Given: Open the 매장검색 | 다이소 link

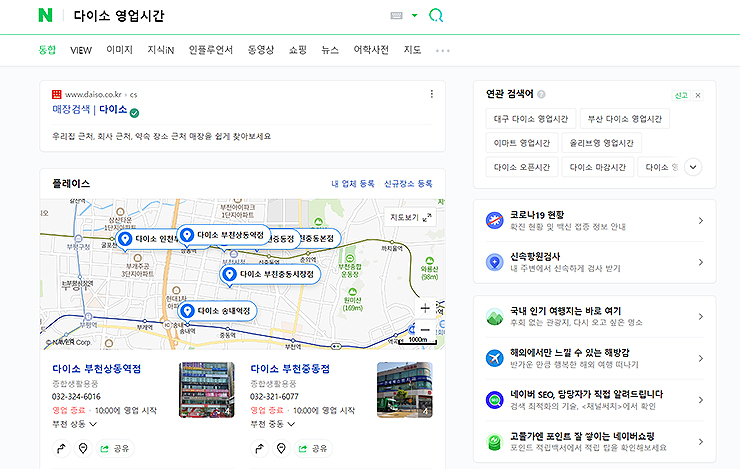Looking at the screenshot, I should tap(90, 109).
